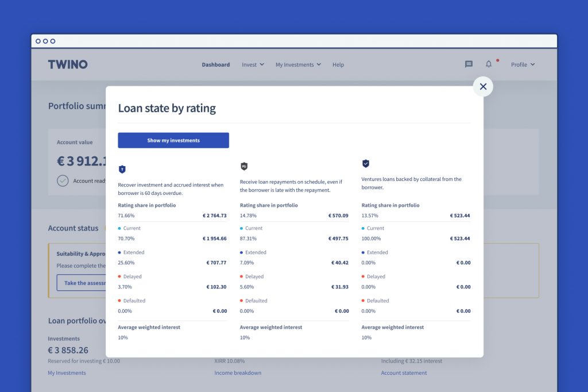
Task: Click the My Investments link at bottom
Action: click(x=67, y=373)
